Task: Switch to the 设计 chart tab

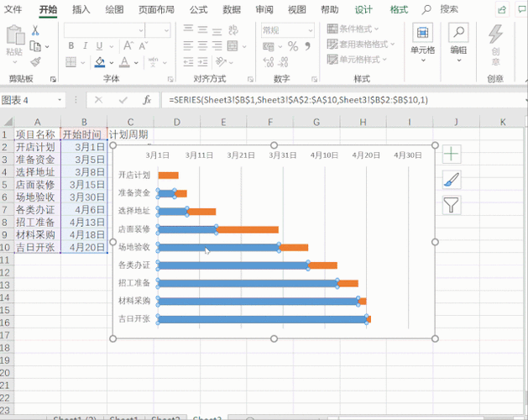Action: tap(363, 9)
